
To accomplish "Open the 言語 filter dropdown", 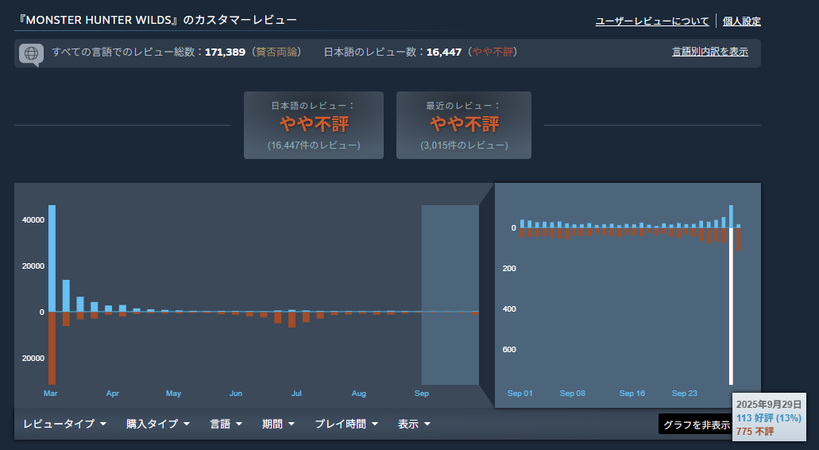I will [x=226, y=424].
